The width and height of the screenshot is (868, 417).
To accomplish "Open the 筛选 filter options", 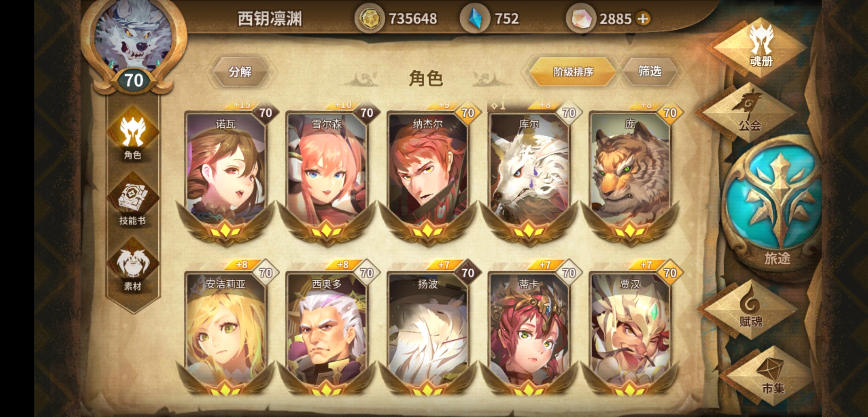I will click(650, 71).
